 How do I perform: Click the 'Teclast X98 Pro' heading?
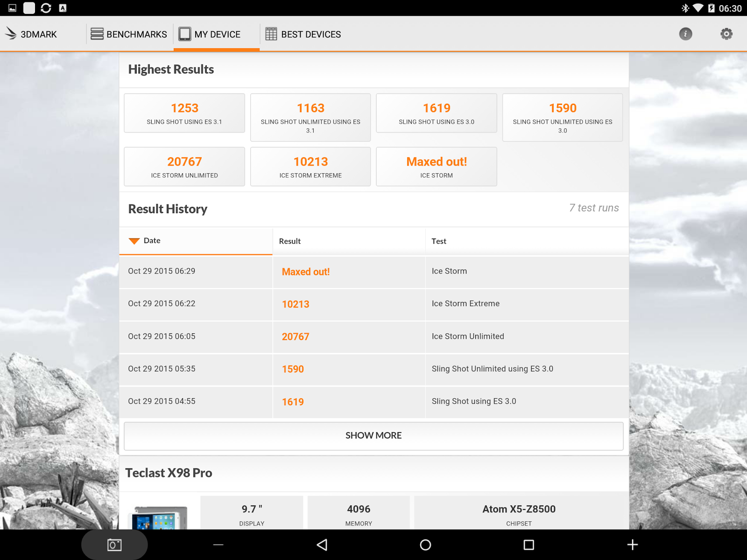[x=169, y=473]
